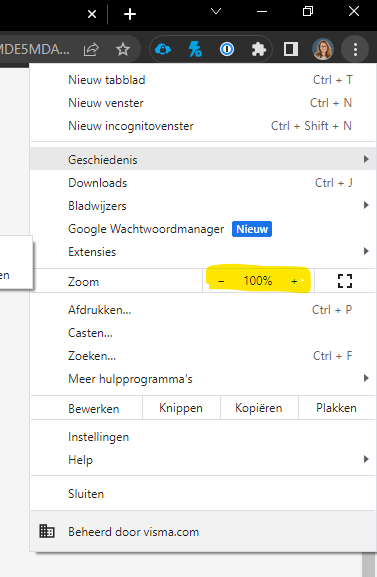Open the blue cloud lock extension
The width and height of the screenshot is (377, 577).
(x=163, y=49)
